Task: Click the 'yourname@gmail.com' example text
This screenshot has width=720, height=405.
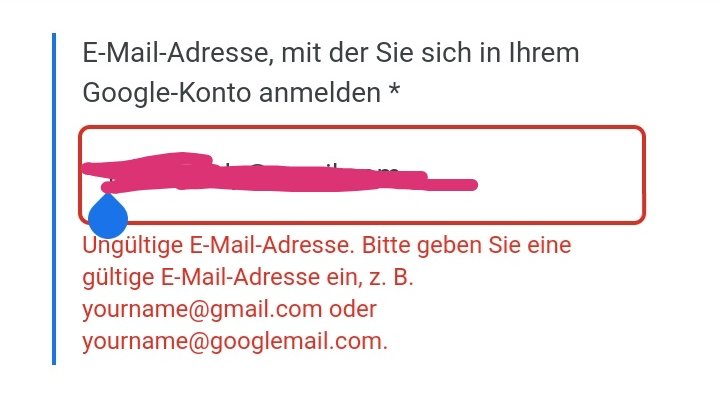Action: [202, 309]
